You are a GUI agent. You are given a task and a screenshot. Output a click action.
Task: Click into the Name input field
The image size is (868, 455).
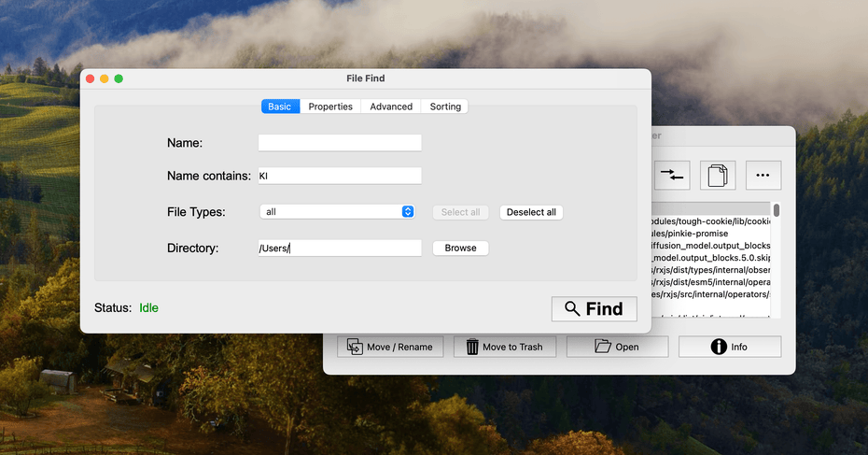point(340,143)
